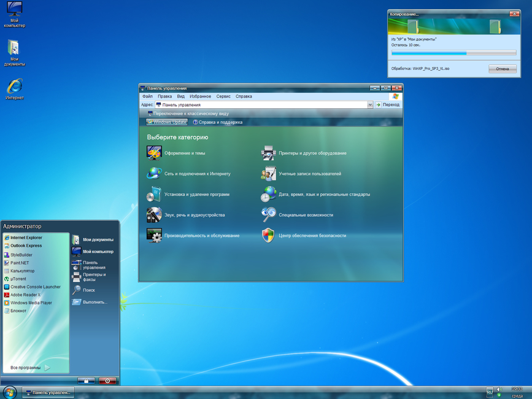Launch Outlook Express from Start menu

pyautogui.click(x=23, y=246)
